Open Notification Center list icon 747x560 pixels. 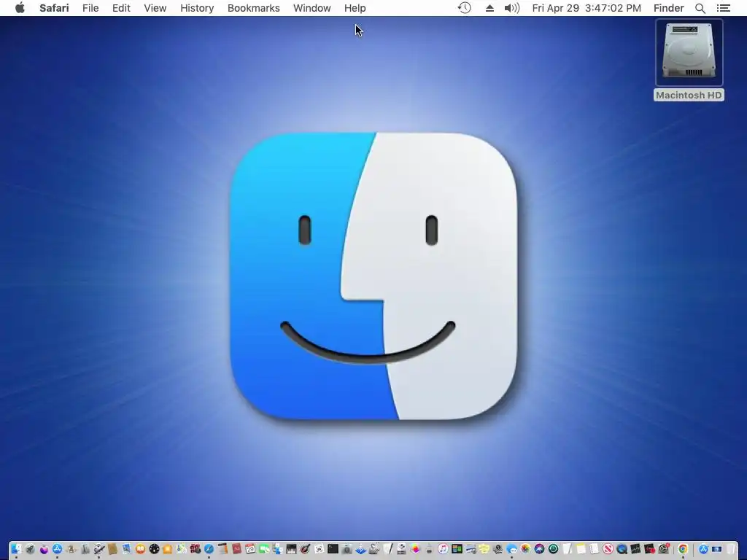723,8
